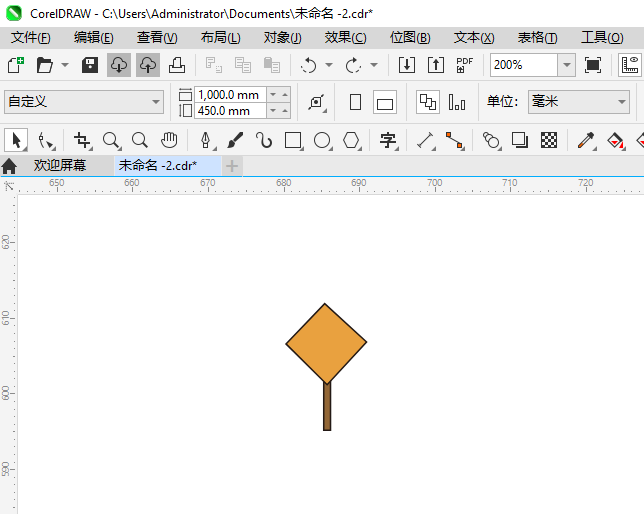Viewport: 644px width, 514px height.
Task: Click the cut icon
Action: pos(214,65)
